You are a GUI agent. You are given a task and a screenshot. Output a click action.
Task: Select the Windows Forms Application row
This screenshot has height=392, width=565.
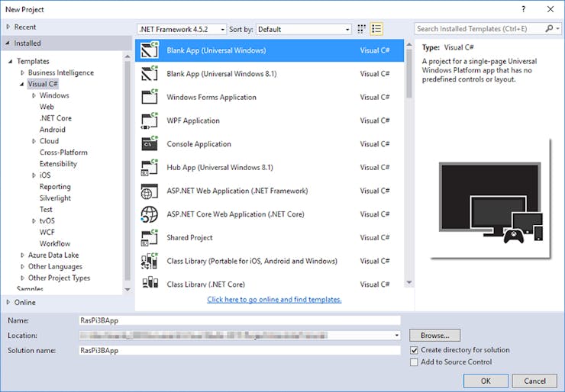[270, 97]
